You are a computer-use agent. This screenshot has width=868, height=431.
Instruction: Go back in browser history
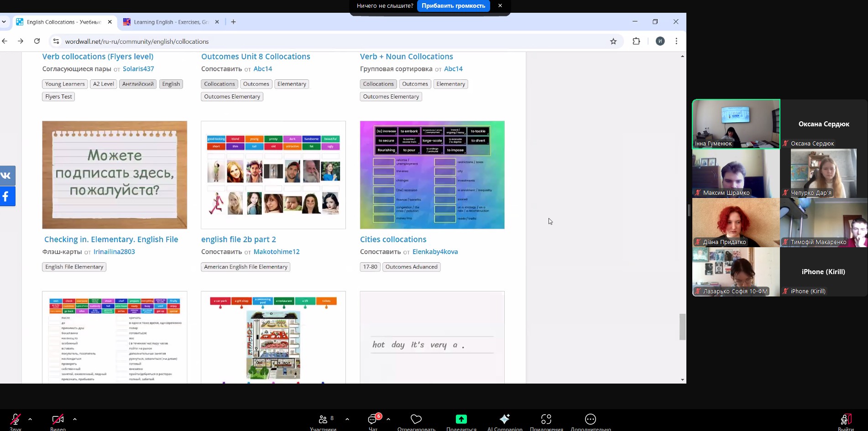(x=5, y=41)
